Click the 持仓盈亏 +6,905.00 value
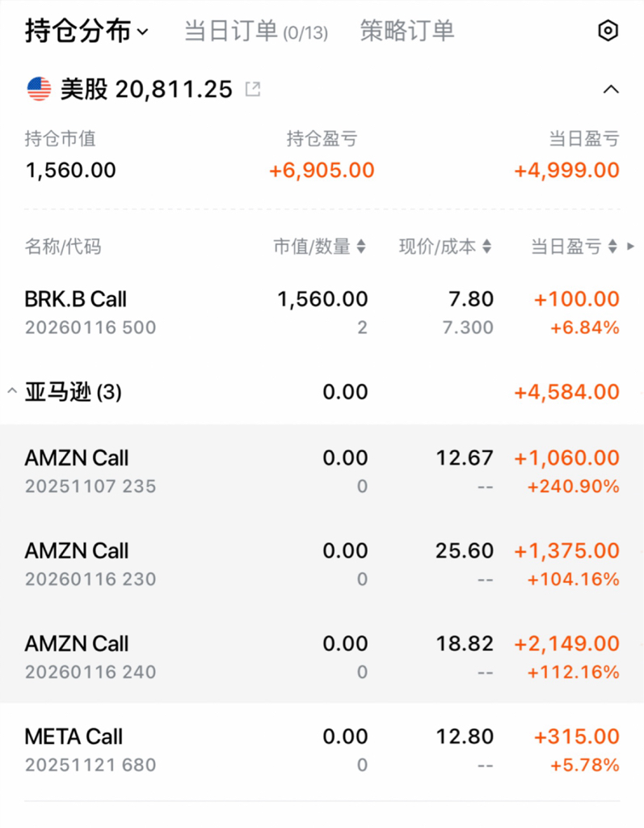The image size is (644, 828). coord(322,170)
